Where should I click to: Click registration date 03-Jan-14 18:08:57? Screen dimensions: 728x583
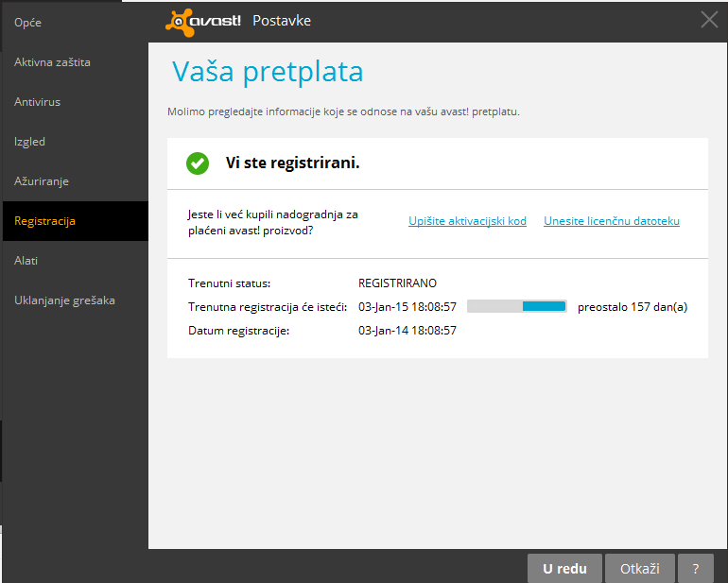pos(407,331)
